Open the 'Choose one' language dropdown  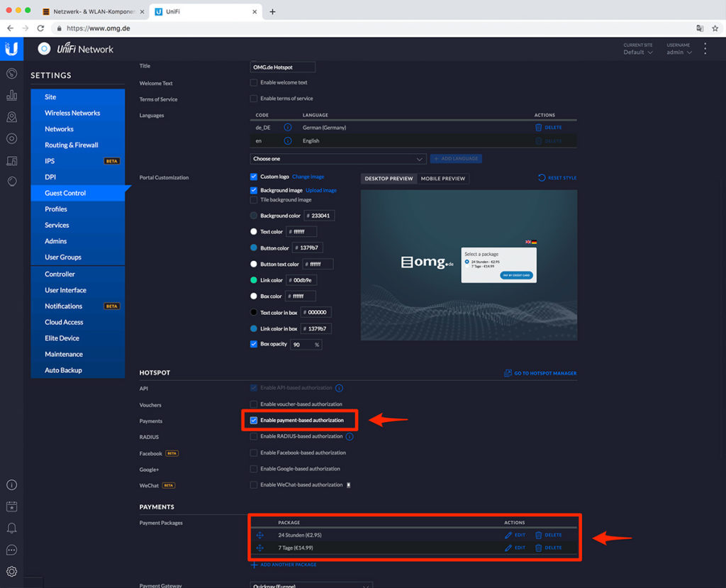click(x=338, y=159)
